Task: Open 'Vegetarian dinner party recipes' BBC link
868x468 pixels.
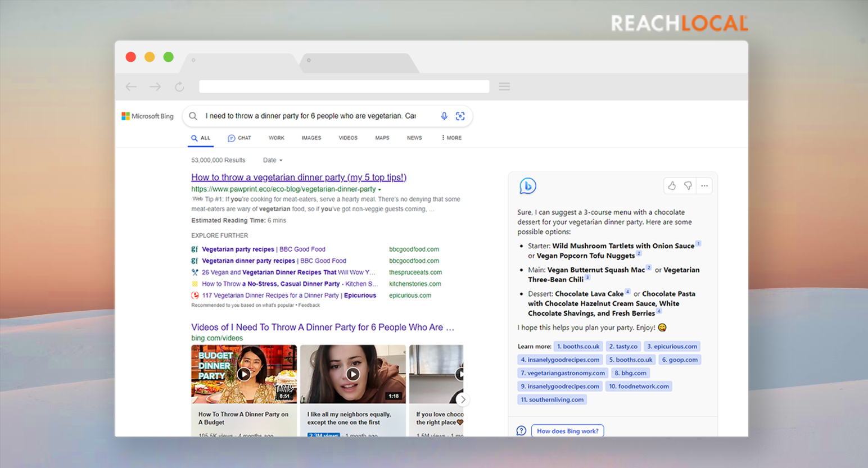Action: point(274,261)
